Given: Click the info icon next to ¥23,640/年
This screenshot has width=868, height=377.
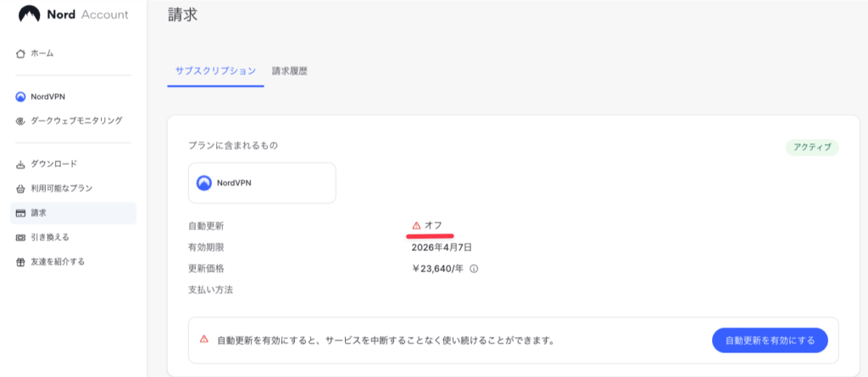Looking at the screenshot, I should pos(474,269).
